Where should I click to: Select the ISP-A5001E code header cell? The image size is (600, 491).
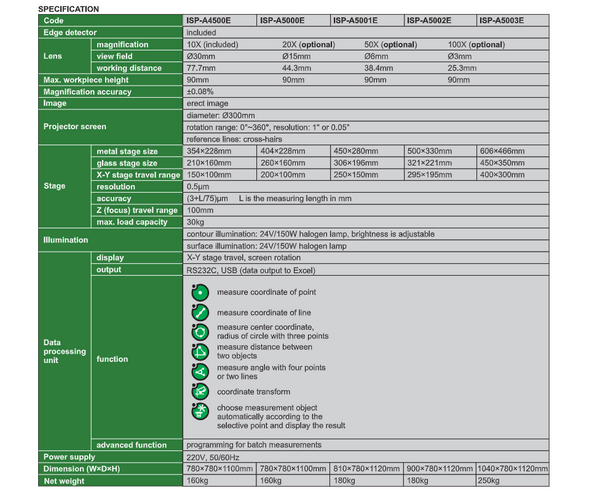click(367, 20)
